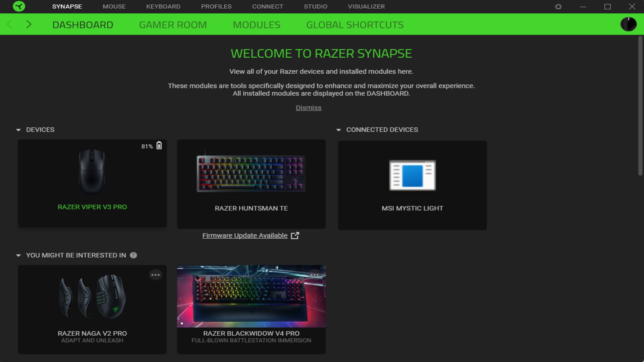Click the help question mark icon
The height and width of the screenshot is (362, 644).
pyautogui.click(x=133, y=255)
